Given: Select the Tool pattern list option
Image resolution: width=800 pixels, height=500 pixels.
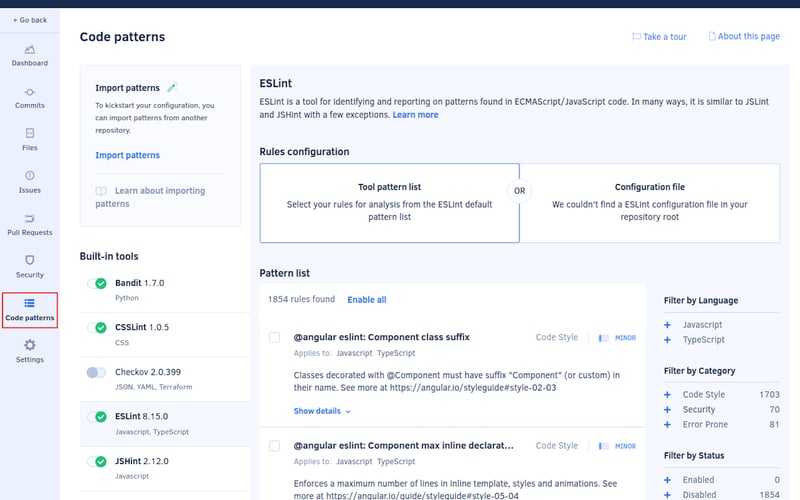Looking at the screenshot, I should point(389,203).
